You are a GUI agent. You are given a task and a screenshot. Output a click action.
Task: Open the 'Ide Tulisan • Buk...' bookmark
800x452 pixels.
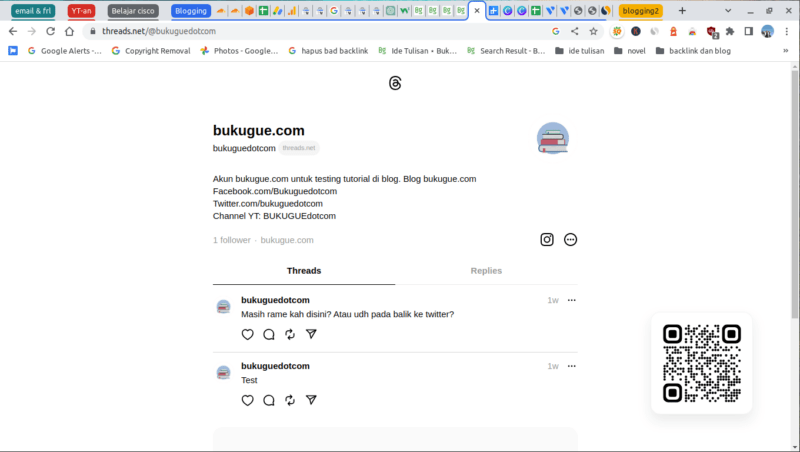point(417,51)
